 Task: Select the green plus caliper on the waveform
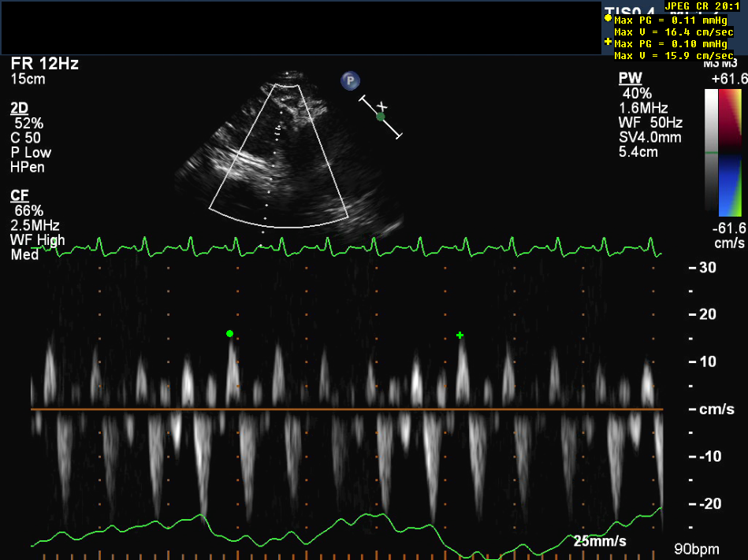460,336
